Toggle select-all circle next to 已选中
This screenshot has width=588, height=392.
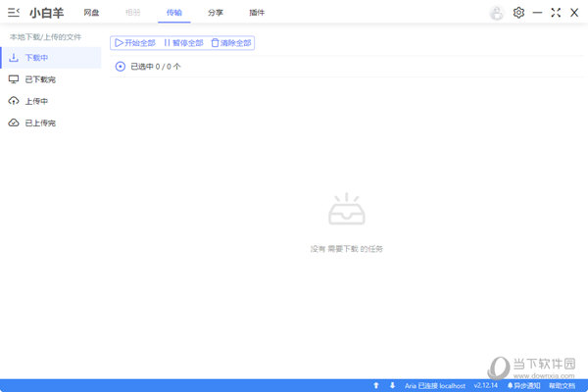point(120,67)
